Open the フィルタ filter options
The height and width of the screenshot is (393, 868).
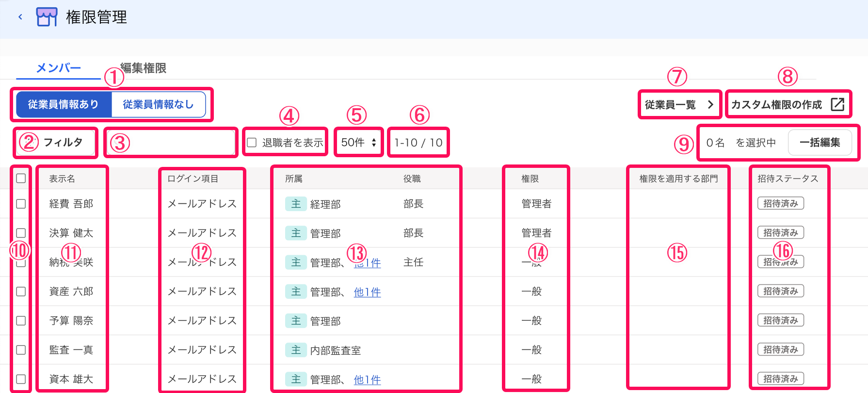(56, 142)
